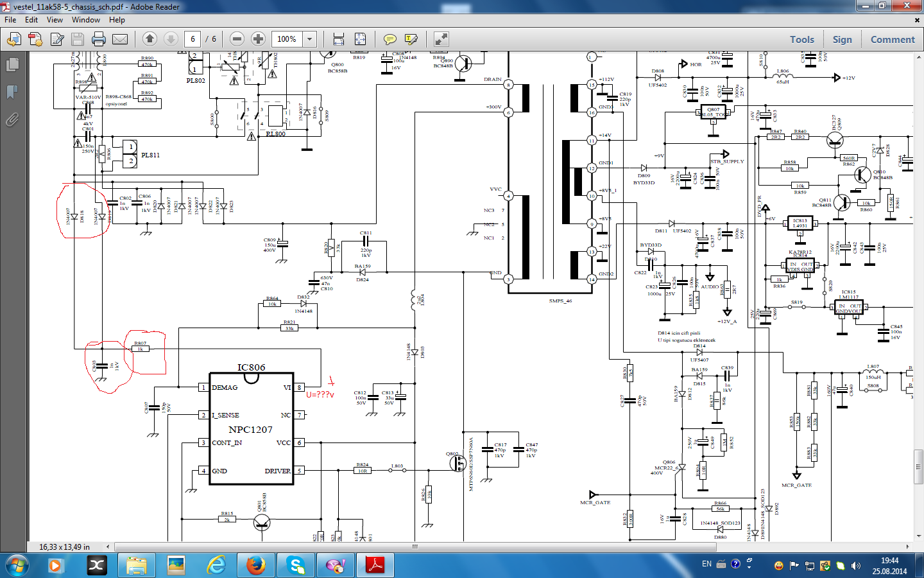Zoom in using the plus button
Viewport: 924px width, 578px height.
tap(258, 39)
